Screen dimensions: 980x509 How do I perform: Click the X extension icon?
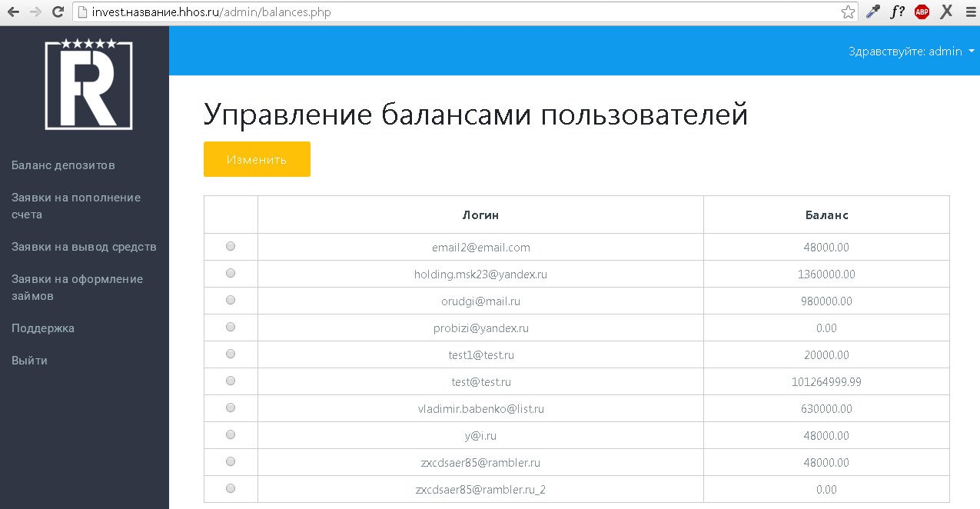pos(946,12)
